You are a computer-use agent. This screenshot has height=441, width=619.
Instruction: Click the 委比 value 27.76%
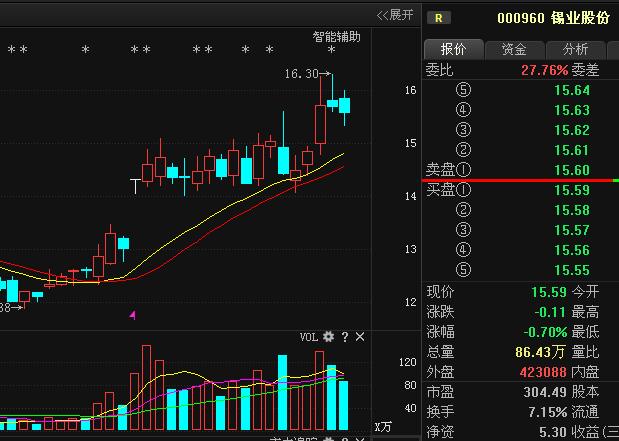click(544, 70)
